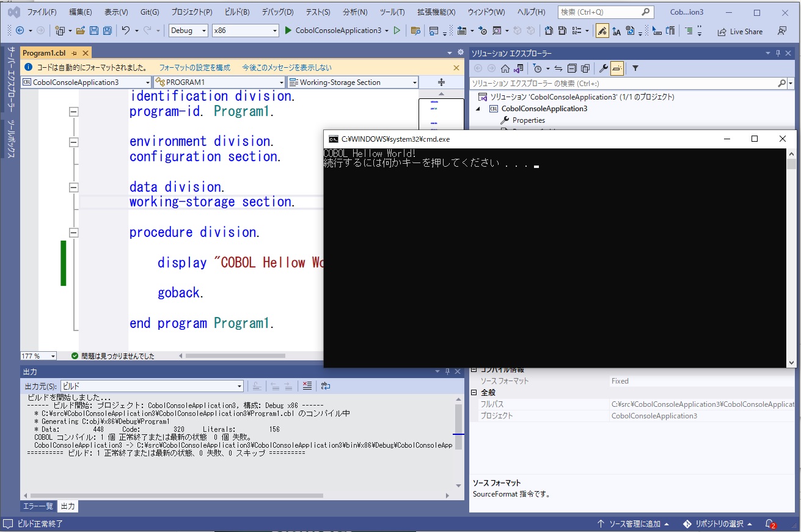Expand the output source ビルド dropdown
Viewport: 801px width, 532px height.
(x=152, y=386)
